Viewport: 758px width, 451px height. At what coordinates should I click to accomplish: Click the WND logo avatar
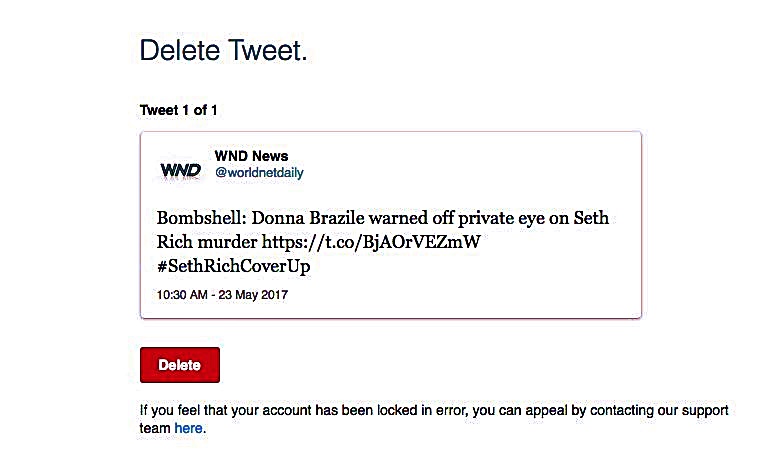[180, 171]
